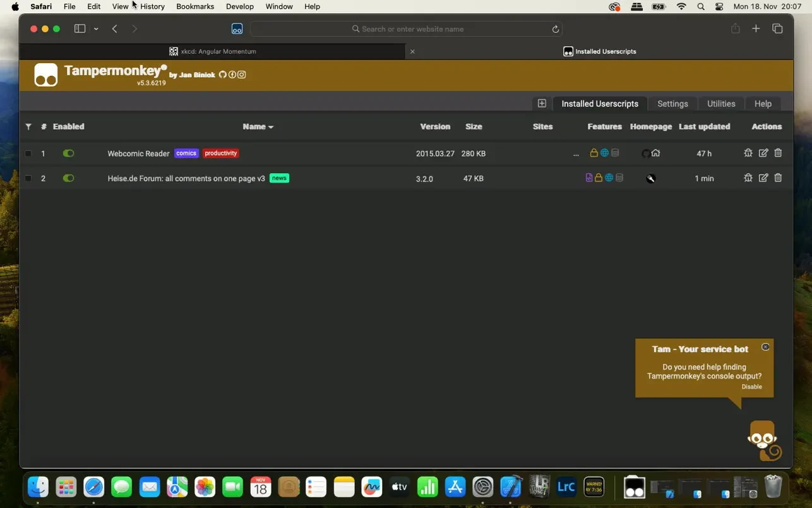Image resolution: width=812 pixels, height=508 pixels.
Task: Expand the Safari sidebar chevron menu
Action: [96, 29]
